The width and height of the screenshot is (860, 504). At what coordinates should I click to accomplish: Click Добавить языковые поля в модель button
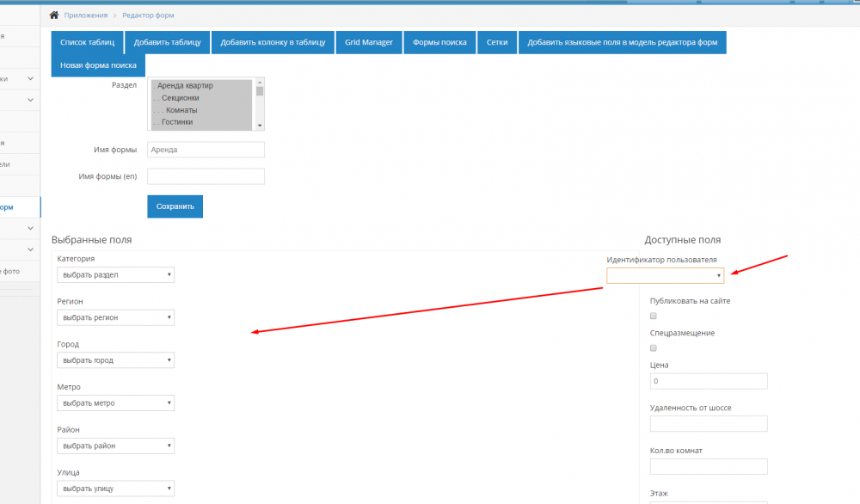click(x=622, y=42)
